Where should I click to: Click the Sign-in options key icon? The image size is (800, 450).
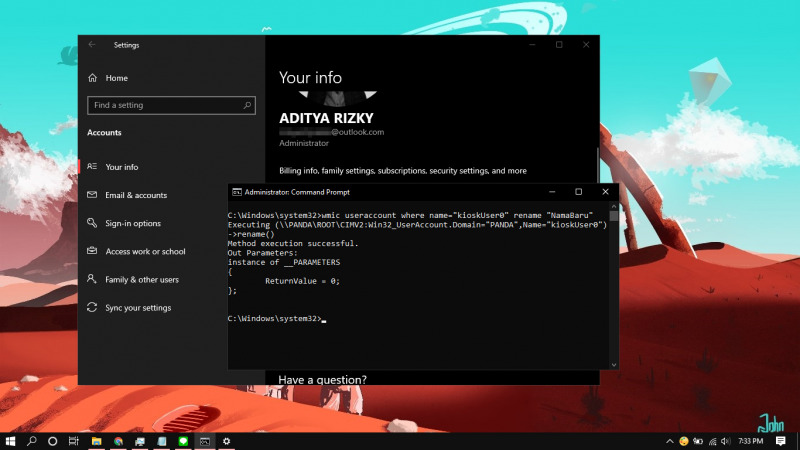92,223
